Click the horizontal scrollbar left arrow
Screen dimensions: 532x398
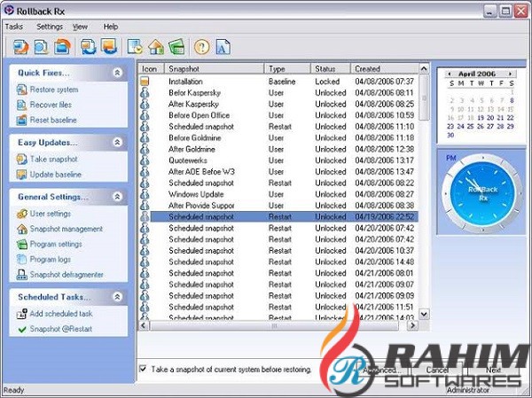(x=144, y=325)
